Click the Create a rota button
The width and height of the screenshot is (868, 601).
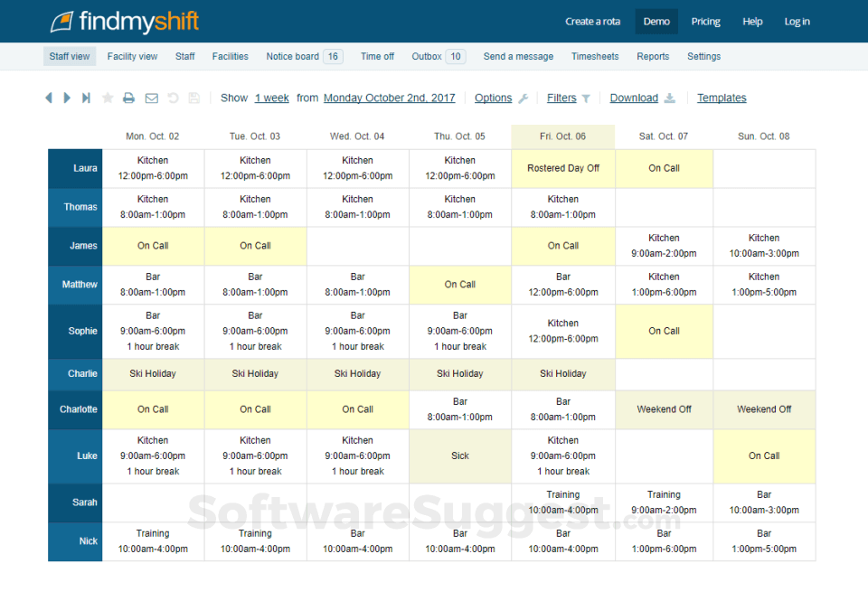point(592,21)
